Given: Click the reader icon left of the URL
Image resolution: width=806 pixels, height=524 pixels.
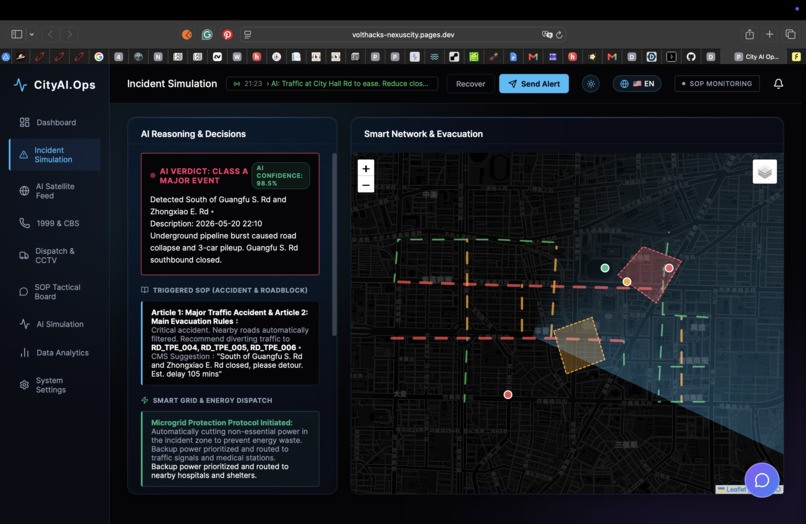Looking at the screenshot, I should coord(248,34).
